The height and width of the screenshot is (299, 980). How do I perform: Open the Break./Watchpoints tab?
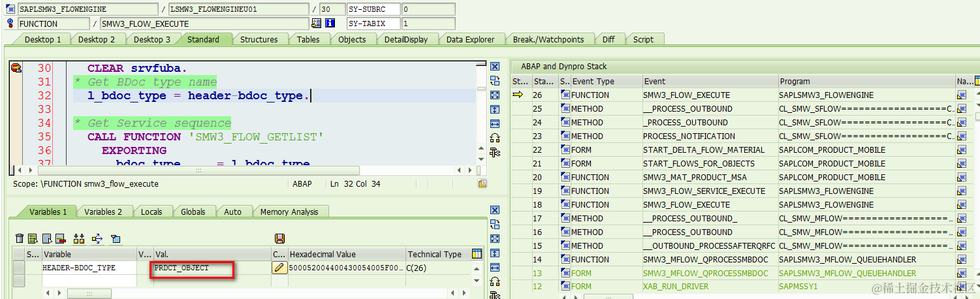(548, 39)
